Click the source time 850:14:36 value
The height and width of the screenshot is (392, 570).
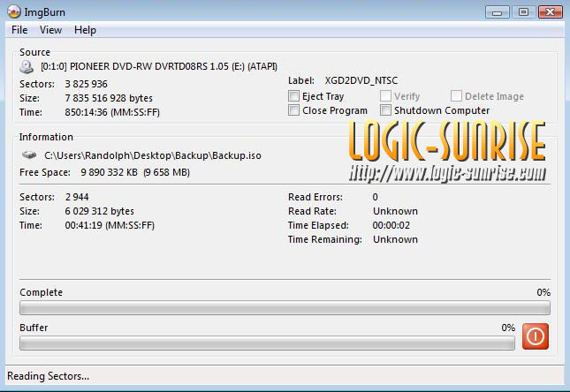[112, 112]
